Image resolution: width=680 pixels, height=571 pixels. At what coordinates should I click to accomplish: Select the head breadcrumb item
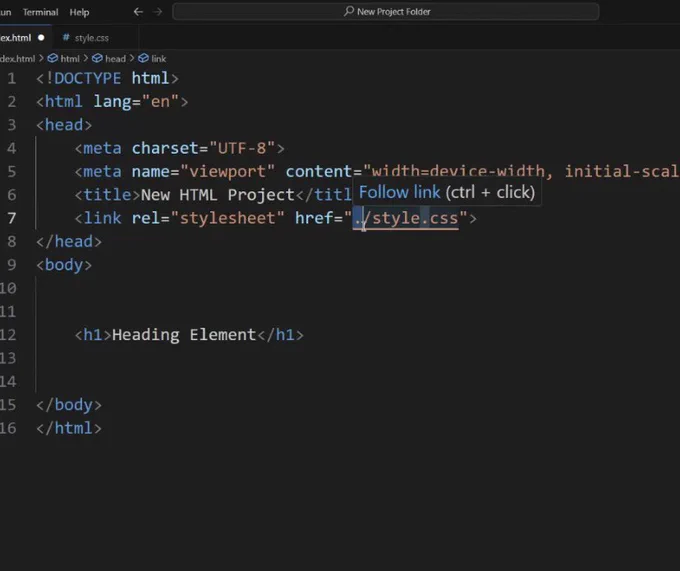pyautogui.click(x=115, y=59)
